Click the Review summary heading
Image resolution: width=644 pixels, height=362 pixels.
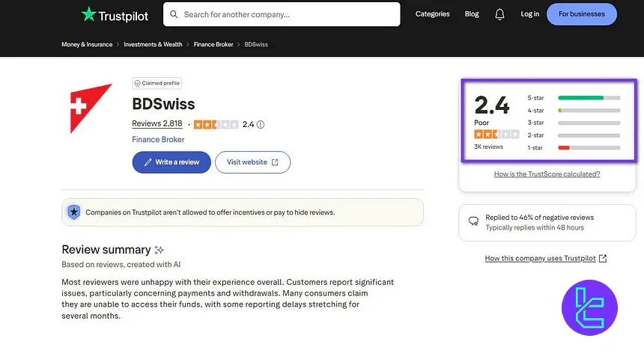(x=106, y=250)
